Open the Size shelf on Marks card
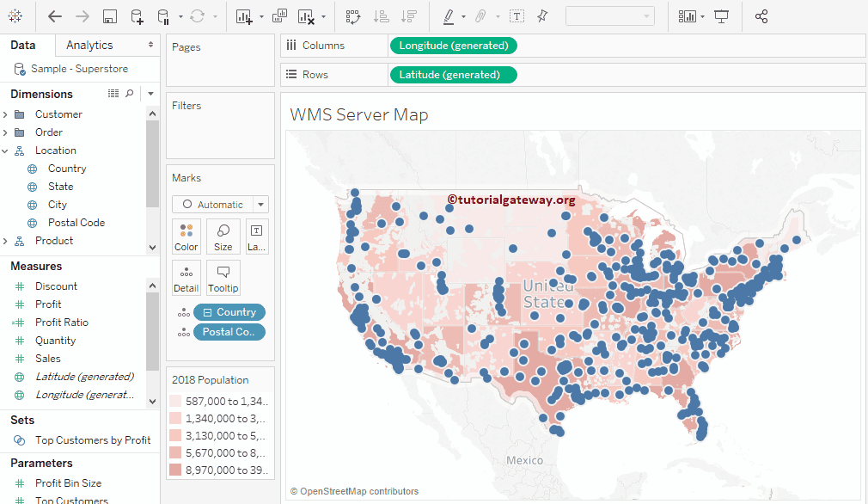 (223, 236)
